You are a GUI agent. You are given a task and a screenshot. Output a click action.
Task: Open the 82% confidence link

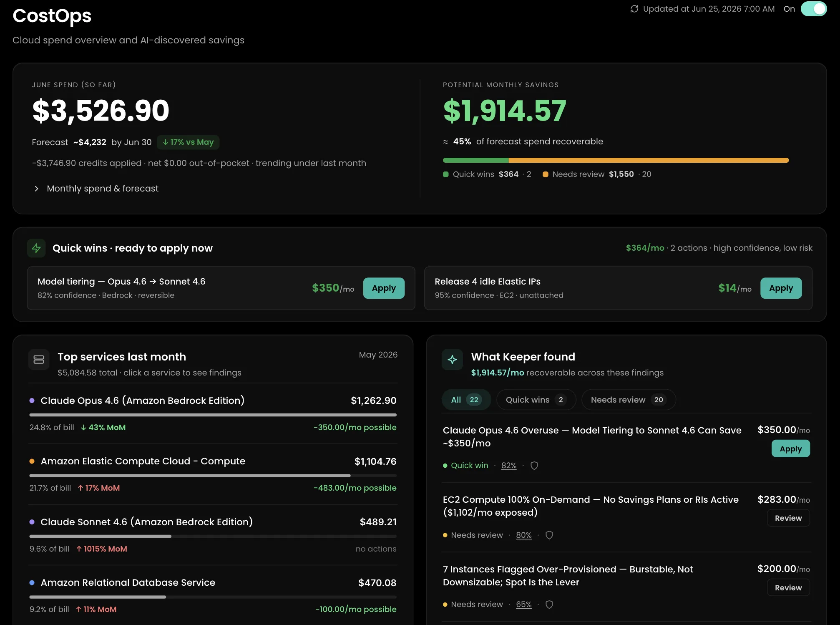(509, 465)
